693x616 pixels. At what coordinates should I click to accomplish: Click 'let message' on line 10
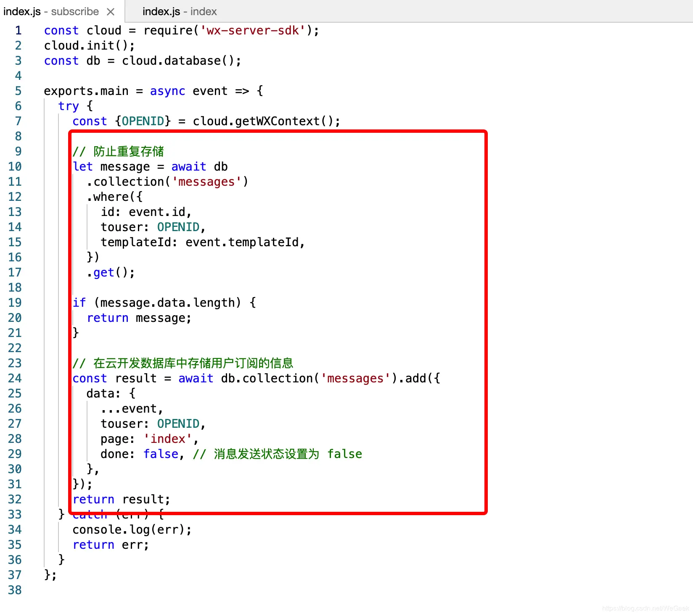(111, 167)
